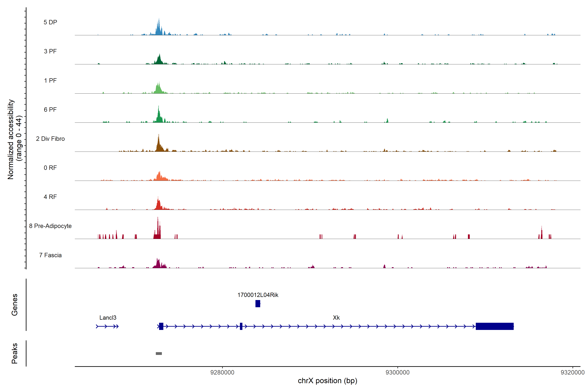Click the 8 Pre-Adipocyte track label
Screen dimensions: 588x392
[x=50, y=226]
